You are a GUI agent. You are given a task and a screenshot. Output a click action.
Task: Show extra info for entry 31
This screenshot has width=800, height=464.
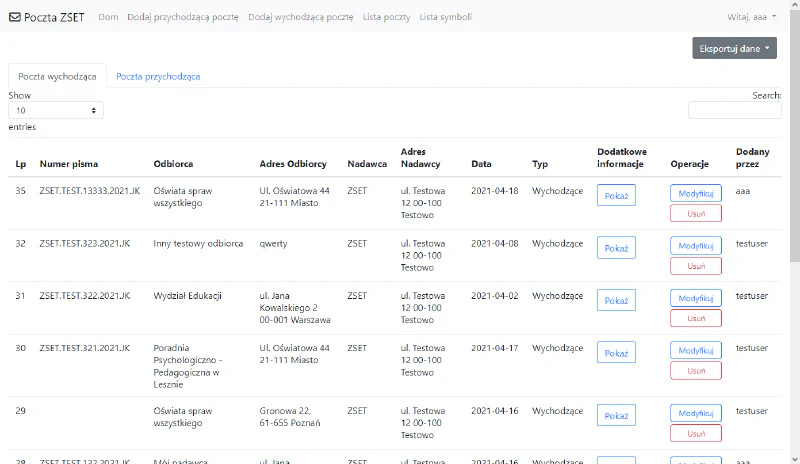pyautogui.click(x=616, y=300)
